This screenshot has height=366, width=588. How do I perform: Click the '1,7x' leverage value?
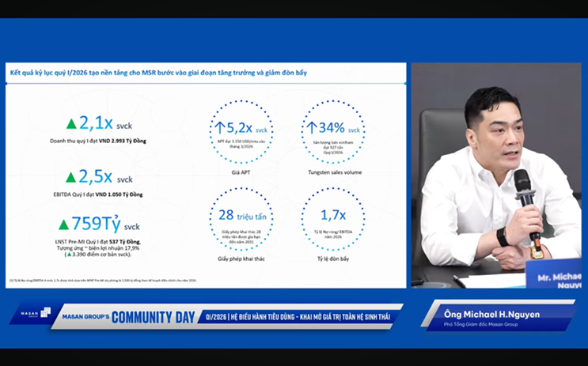pos(333,215)
